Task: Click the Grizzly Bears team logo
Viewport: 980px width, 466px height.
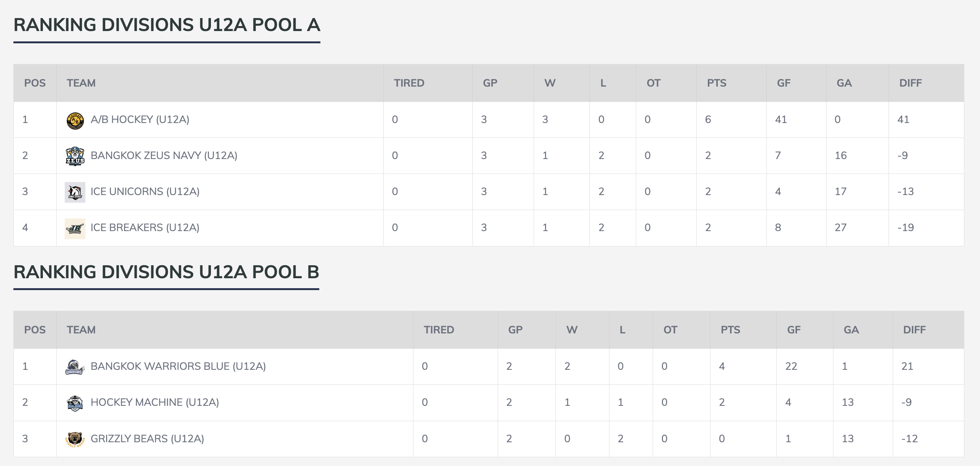Action: 75,439
